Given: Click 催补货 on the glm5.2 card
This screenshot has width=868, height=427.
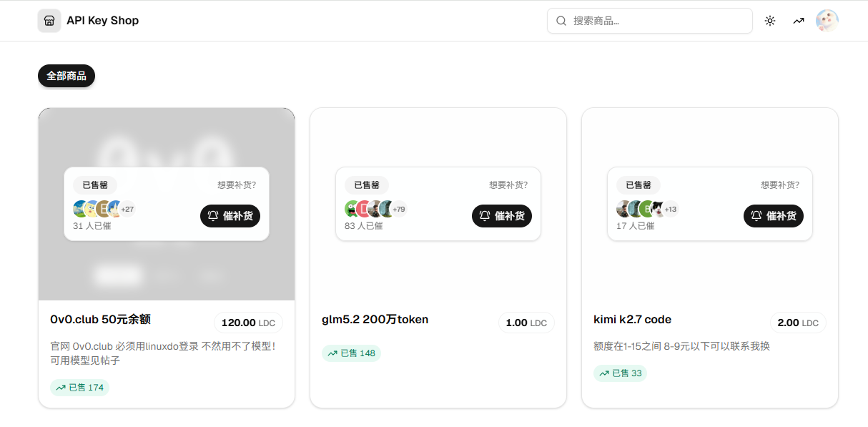Looking at the screenshot, I should click(502, 216).
